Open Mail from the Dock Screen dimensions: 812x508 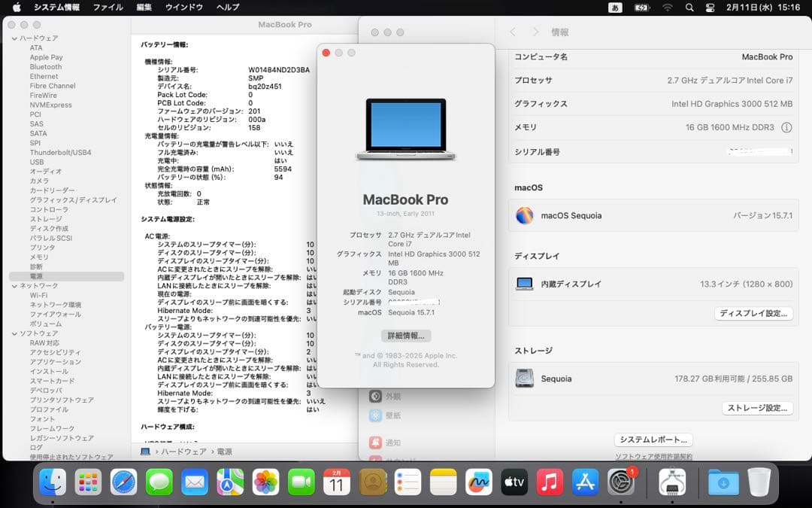click(195, 482)
